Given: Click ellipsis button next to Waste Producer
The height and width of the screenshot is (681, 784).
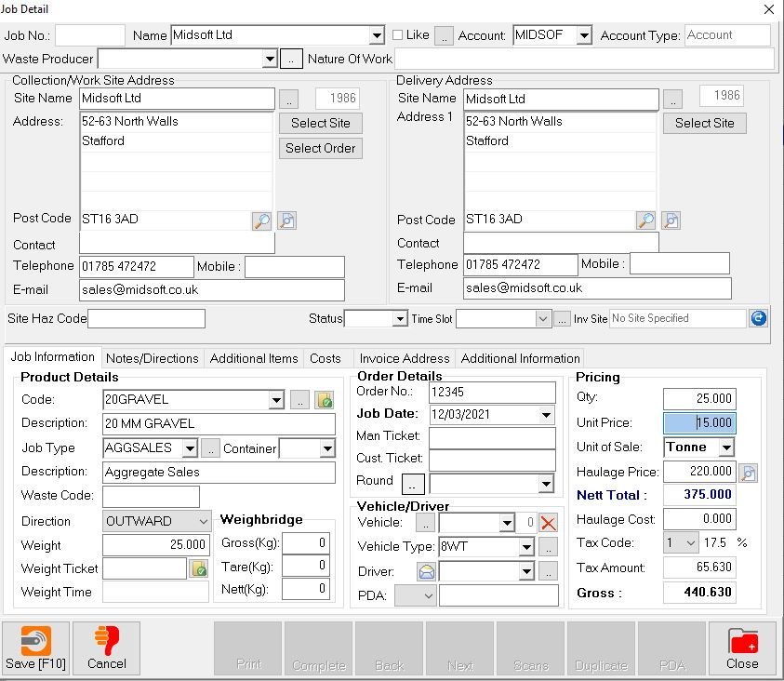Looking at the screenshot, I should [291, 59].
